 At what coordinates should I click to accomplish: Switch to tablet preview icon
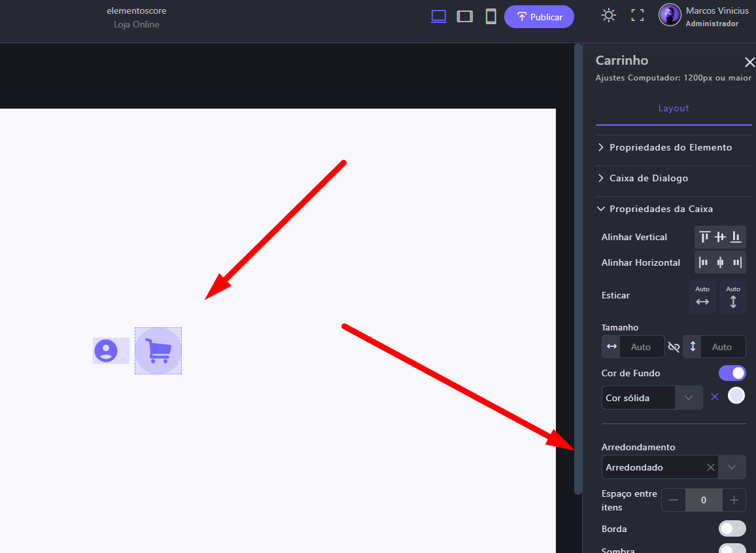tap(464, 16)
